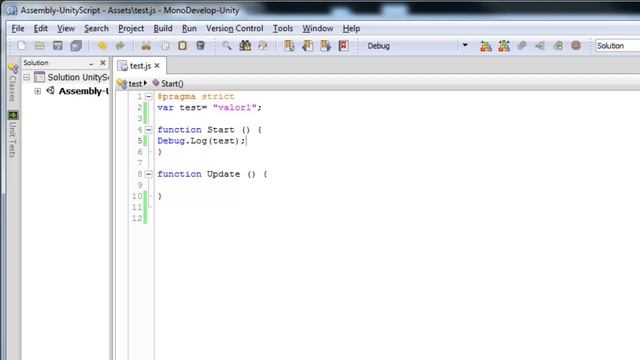The width and height of the screenshot is (640, 360).
Task: Click the binoculars find-in-files icon
Action: click(x=245, y=46)
